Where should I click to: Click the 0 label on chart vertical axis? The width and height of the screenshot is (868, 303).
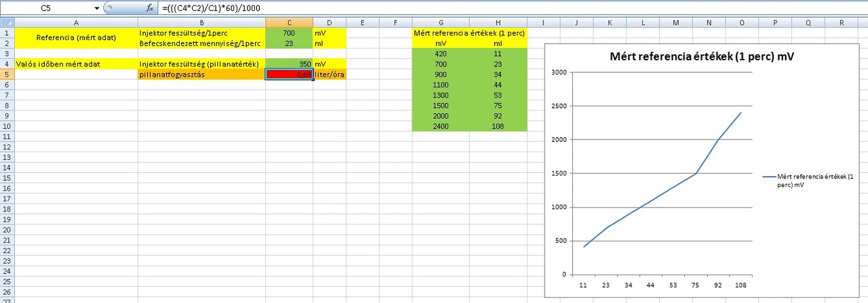pos(564,275)
